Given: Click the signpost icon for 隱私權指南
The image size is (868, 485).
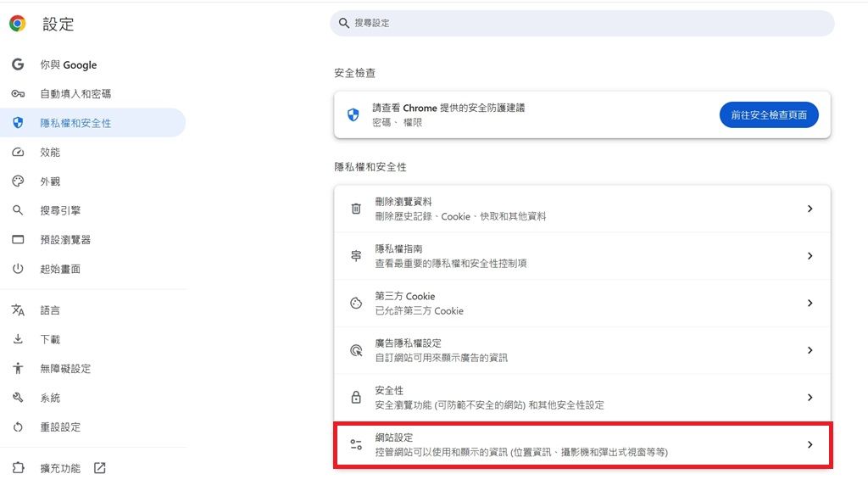Looking at the screenshot, I should (x=356, y=256).
